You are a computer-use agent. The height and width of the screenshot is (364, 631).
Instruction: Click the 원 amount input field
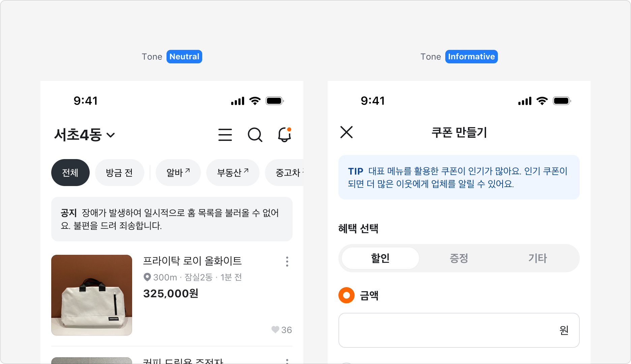click(x=458, y=330)
